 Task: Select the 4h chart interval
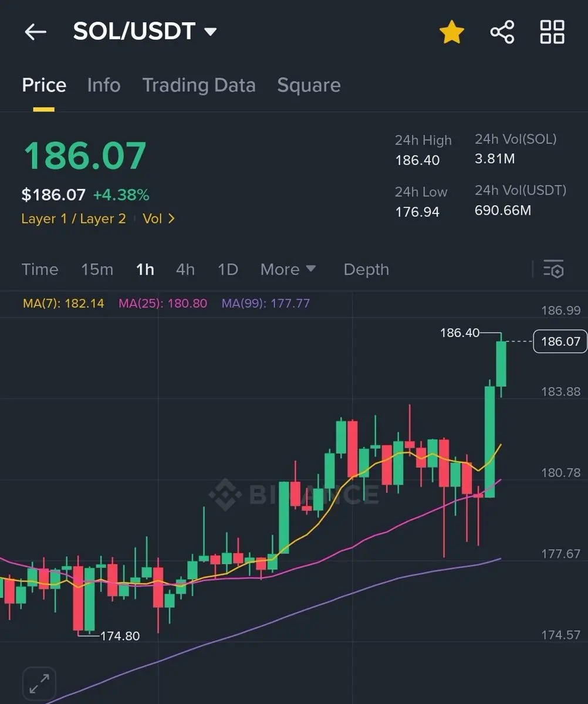pyautogui.click(x=185, y=269)
